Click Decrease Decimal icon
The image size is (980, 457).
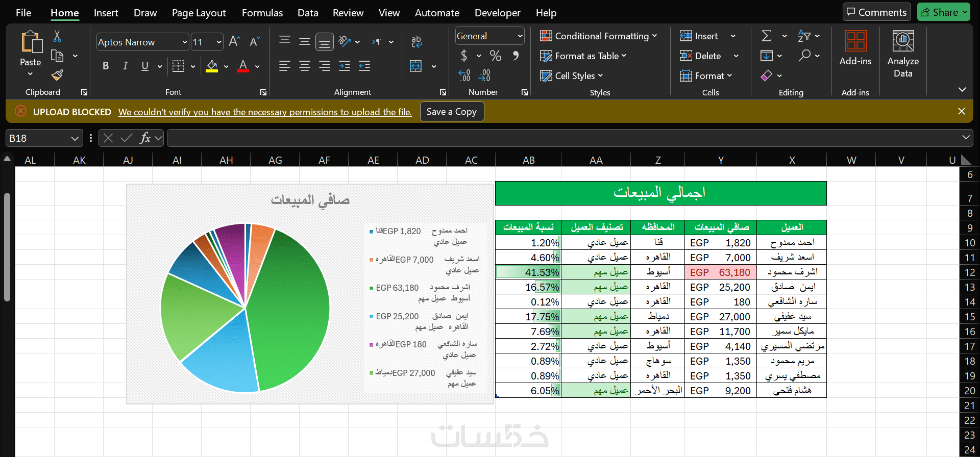tap(484, 75)
